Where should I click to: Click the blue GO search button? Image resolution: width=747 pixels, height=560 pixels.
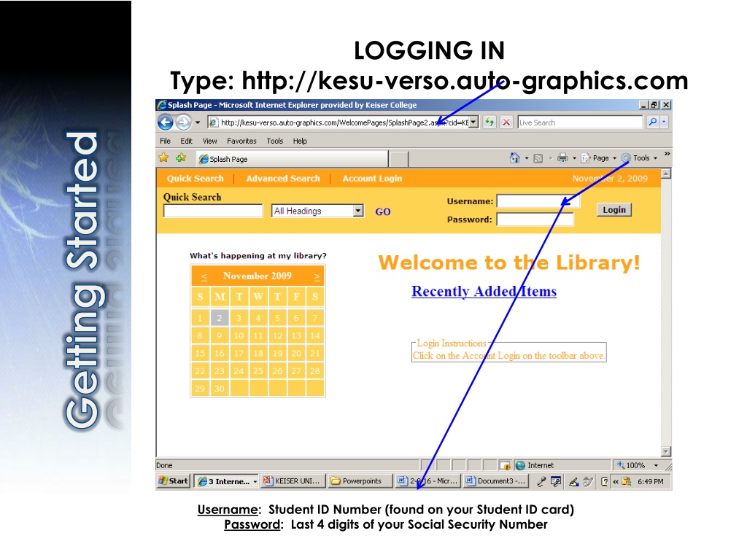pyautogui.click(x=382, y=212)
